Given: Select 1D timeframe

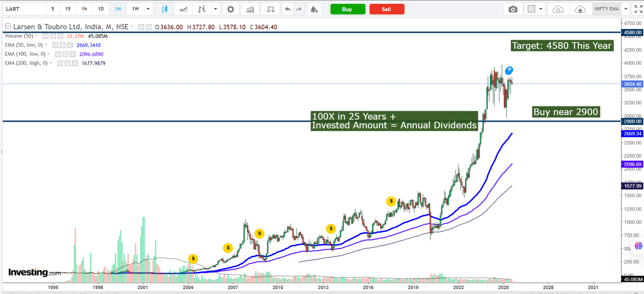Looking at the screenshot, I should (101, 9).
